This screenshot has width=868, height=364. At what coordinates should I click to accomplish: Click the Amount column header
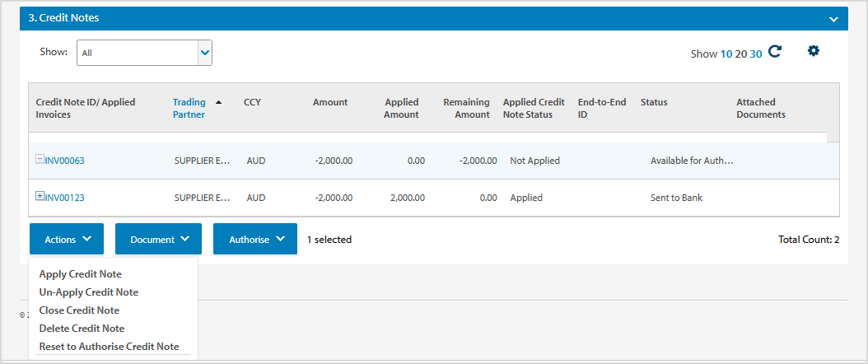[330, 102]
